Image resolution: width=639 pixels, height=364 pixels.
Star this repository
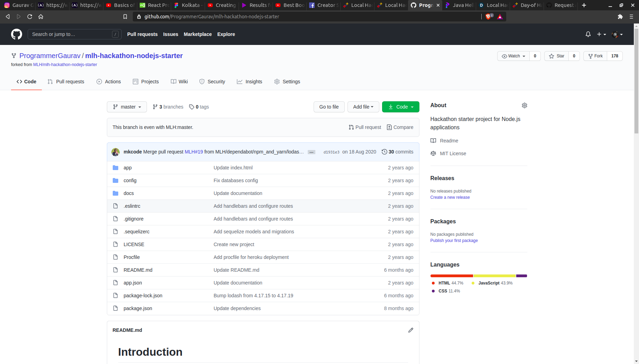557,56
